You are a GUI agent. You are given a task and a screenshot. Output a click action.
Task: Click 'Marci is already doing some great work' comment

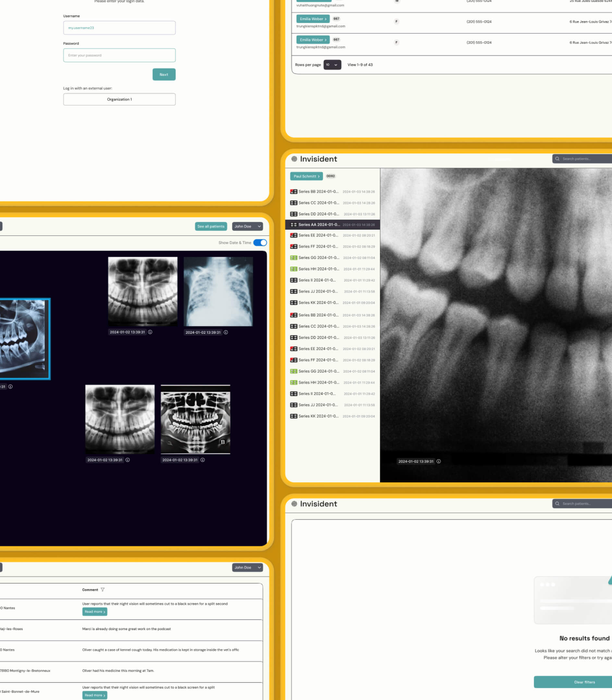[x=126, y=629]
